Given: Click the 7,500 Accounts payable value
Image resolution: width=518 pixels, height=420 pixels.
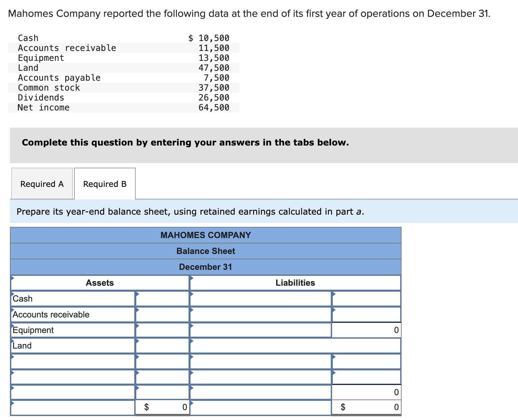Looking at the screenshot, I should click(x=216, y=78).
